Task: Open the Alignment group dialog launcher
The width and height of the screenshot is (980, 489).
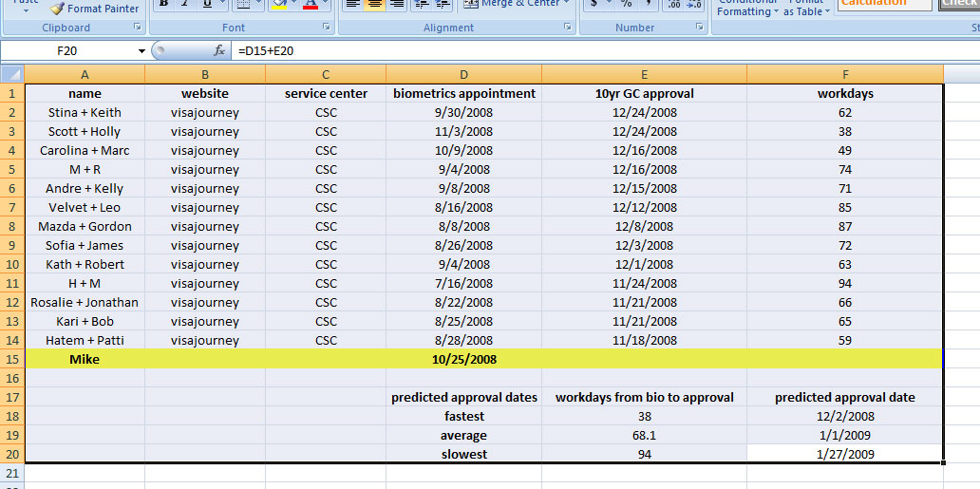Action: point(568,27)
